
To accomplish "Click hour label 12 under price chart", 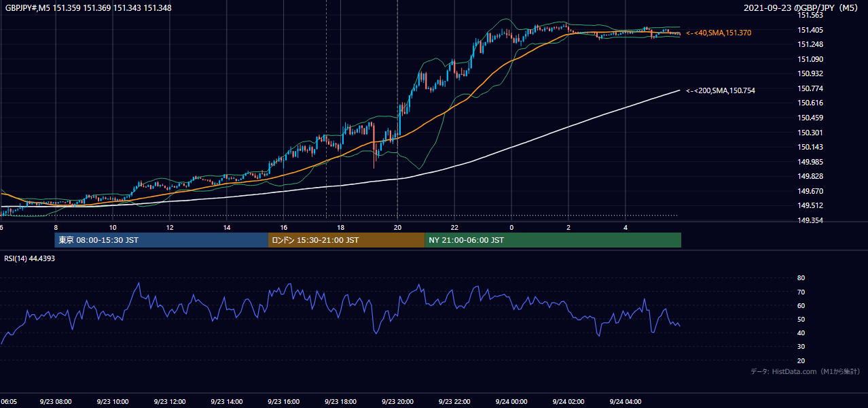I will (170, 227).
